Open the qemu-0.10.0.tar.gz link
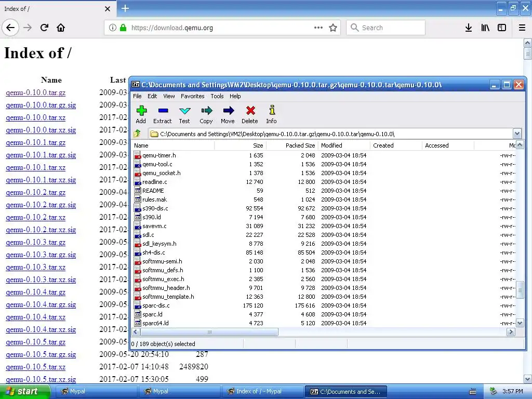 [x=36, y=92]
